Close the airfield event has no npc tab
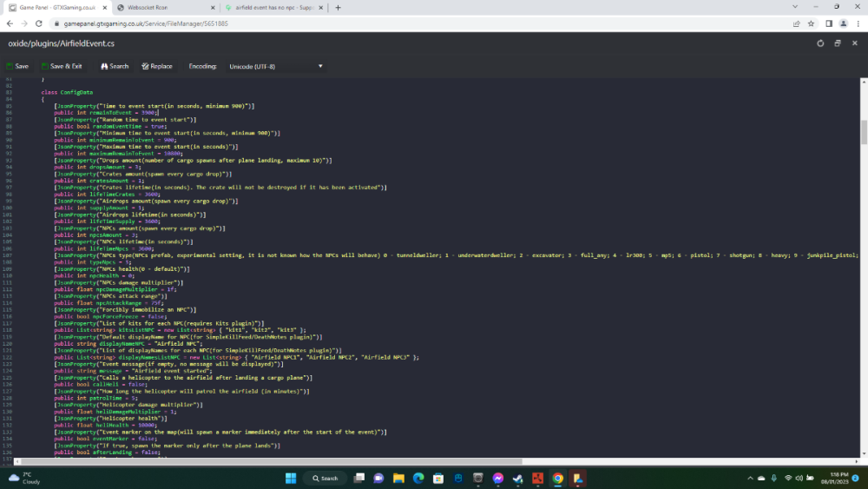The image size is (868, 489). [320, 8]
